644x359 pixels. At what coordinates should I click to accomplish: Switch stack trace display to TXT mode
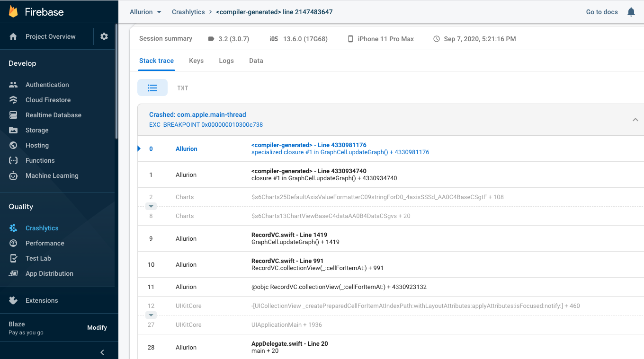pyautogui.click(x=183, y=88)
